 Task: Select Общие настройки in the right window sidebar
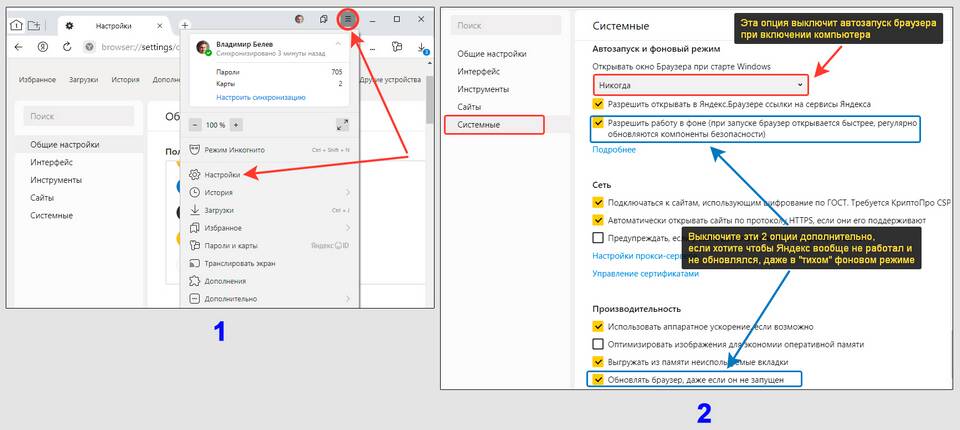point(492,54)
